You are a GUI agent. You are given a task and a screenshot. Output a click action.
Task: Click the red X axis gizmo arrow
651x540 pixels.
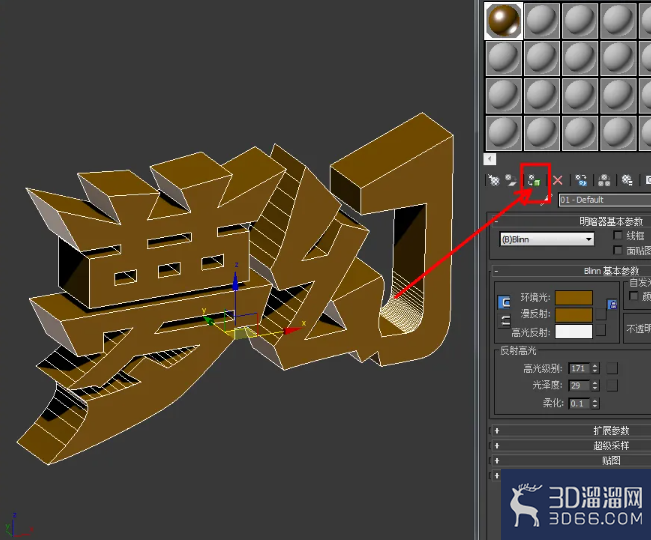[x=292, y=330]
